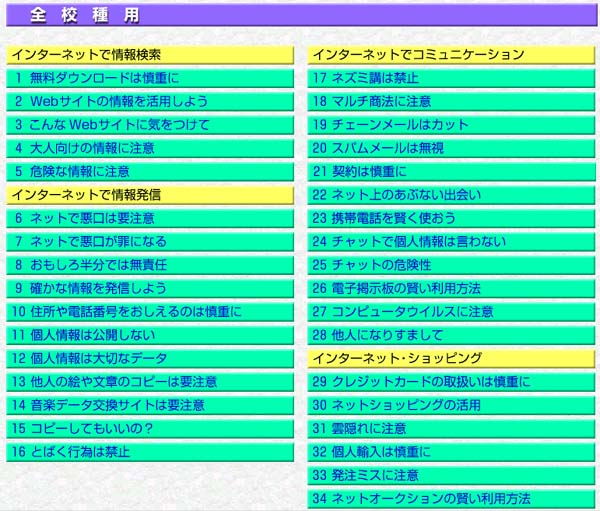Select item 30 ネットショッピングの活用

[x=451, y=405]
